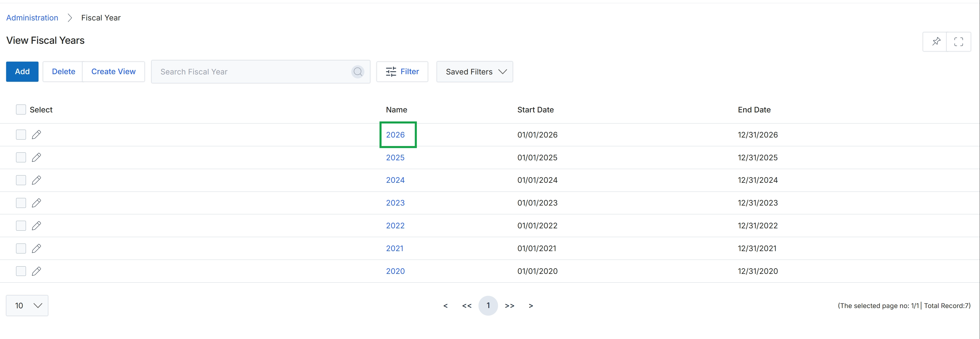This screenshot has height=339, width=980.
Task: Edit fiscal year 2021 pencil icon
Action: [x=36, y=248]
